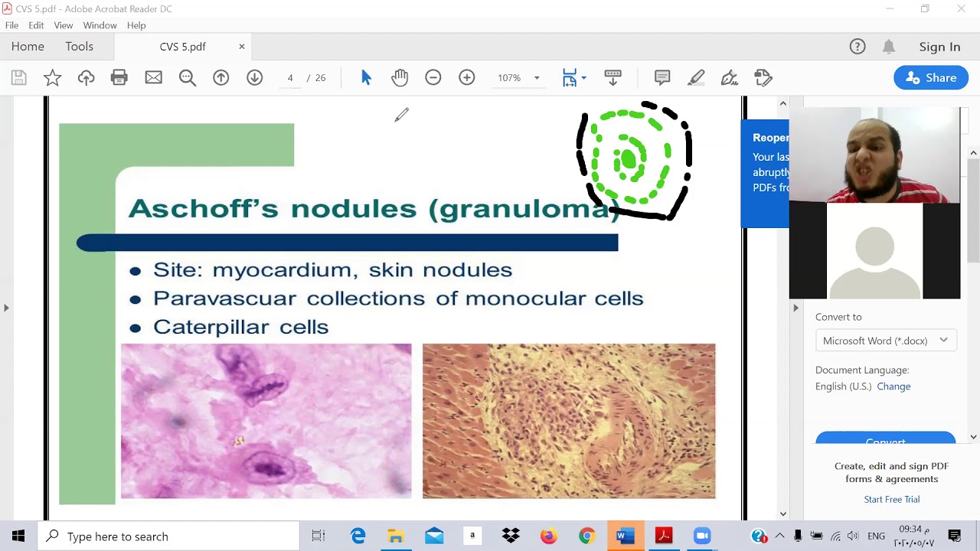Viewport: 980px width, 551px height.
Task: Click the upload to cloud icon
Action: click(86, 77)
